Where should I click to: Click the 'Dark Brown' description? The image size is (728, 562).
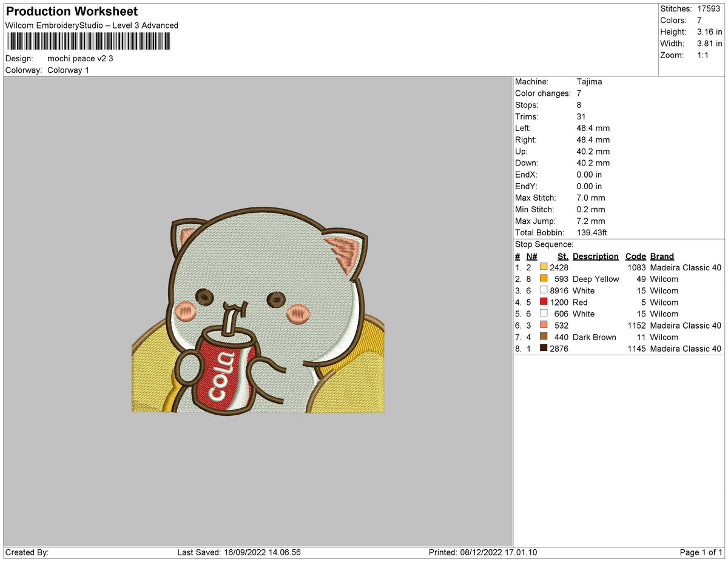tap(595, 337)
